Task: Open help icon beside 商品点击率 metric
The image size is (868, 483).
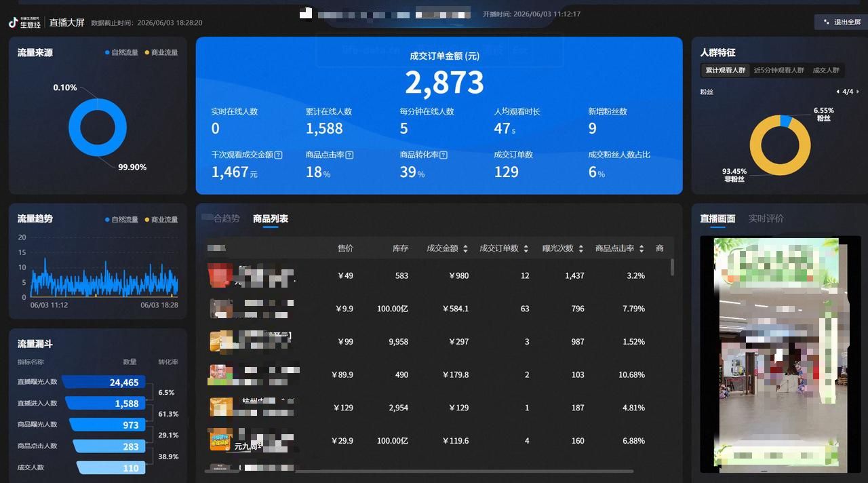Action: click(349, 155)
